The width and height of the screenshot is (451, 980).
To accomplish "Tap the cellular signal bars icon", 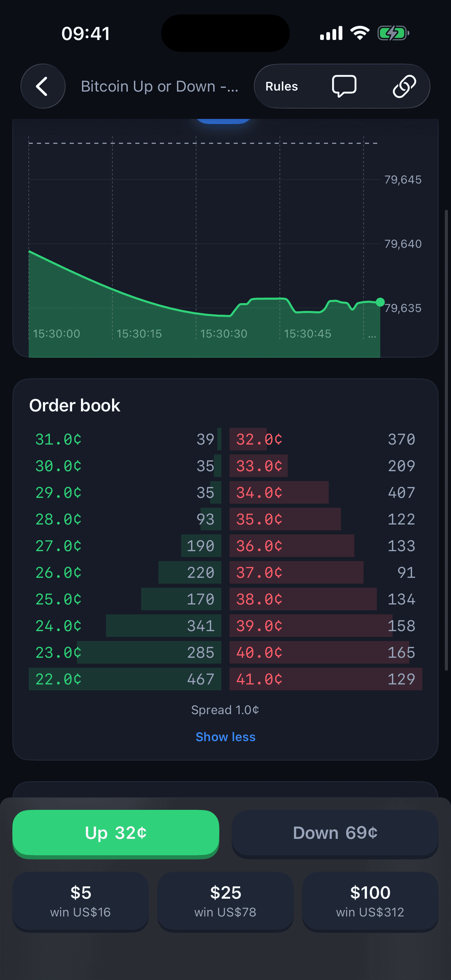I will click(331, 33).
